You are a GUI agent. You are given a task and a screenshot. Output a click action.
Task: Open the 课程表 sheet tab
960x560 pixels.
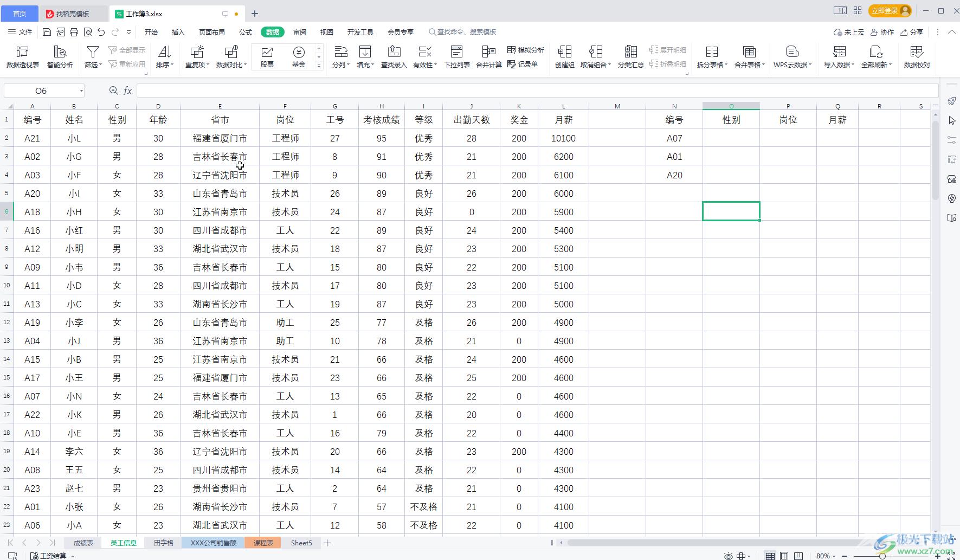click(x=263, y=543)
